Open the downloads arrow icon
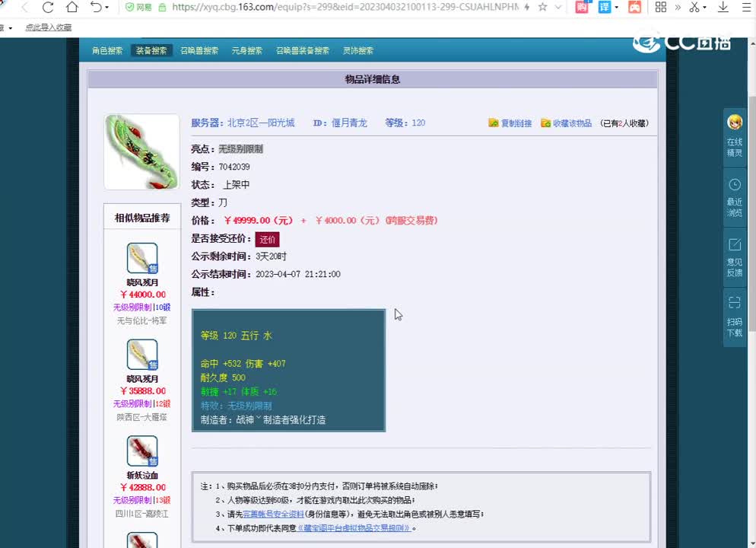This screenshot has width=756, height=548. pyautogui.click(x=723, y=8)
